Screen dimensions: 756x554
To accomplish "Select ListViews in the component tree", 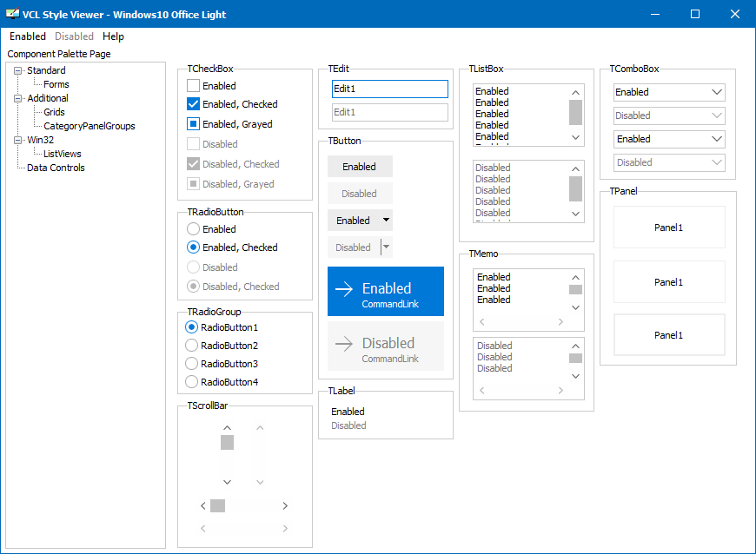I will click(x=63, y=155).
